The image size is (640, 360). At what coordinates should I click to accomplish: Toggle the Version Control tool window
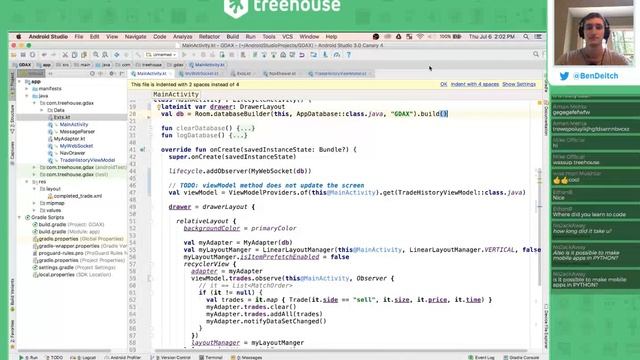coord(171,358)
